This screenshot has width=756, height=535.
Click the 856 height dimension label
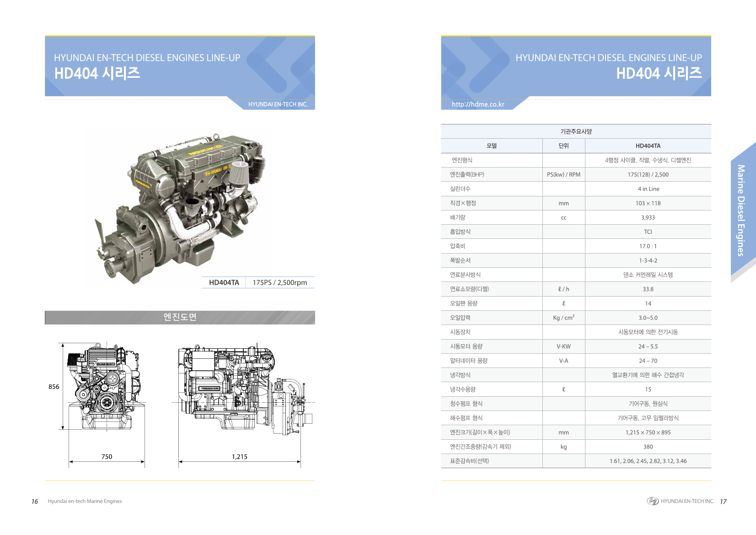point(54,387)
